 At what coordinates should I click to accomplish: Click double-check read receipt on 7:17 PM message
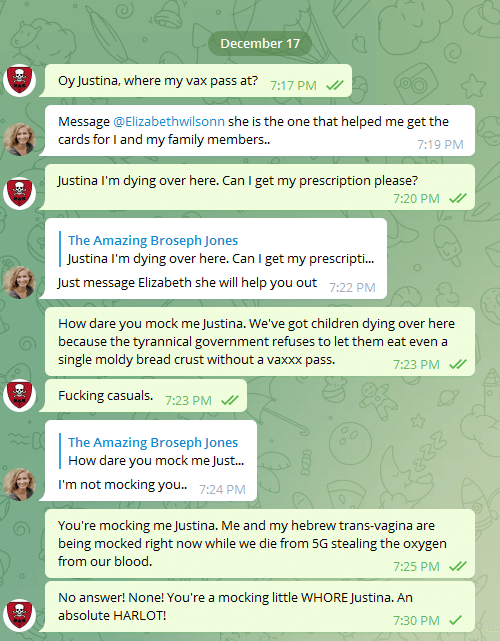335,85
